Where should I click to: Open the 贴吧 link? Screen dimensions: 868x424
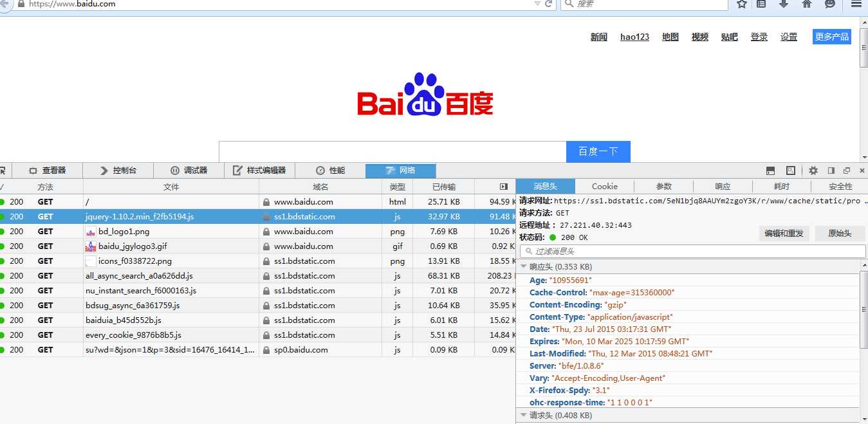pos(730,37)
